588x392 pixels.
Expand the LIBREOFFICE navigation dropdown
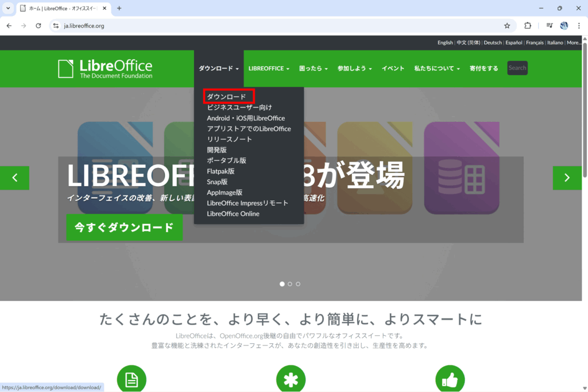pos(269,68)
